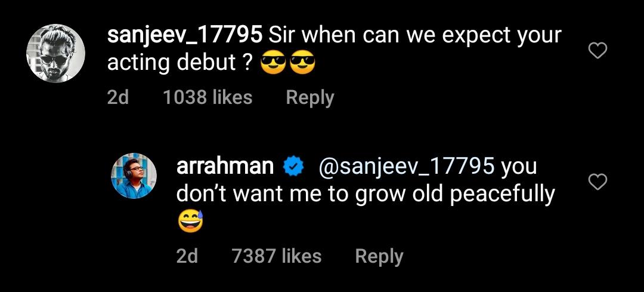
Task: Click the first sunglasses emoji
Action: (274, 63)
